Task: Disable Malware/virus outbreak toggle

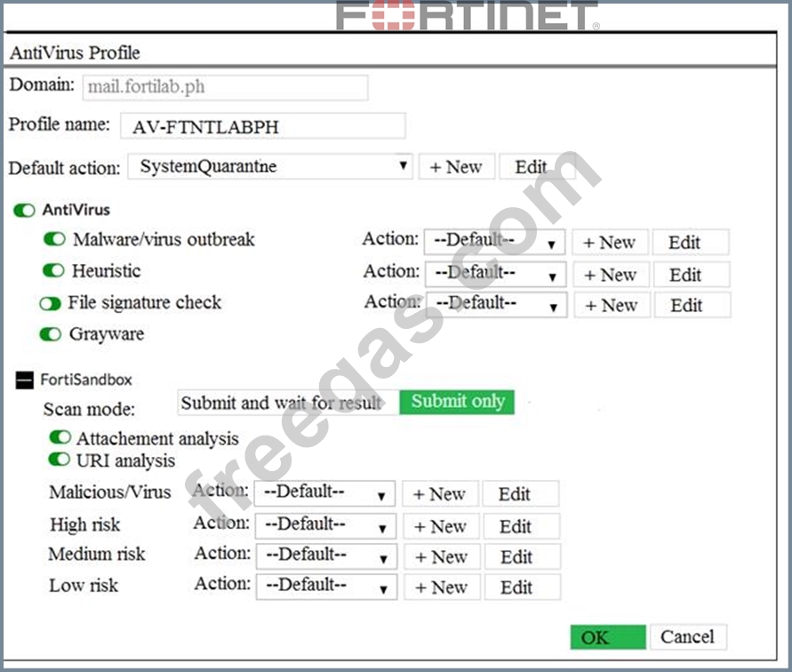Action: point(54,239)
